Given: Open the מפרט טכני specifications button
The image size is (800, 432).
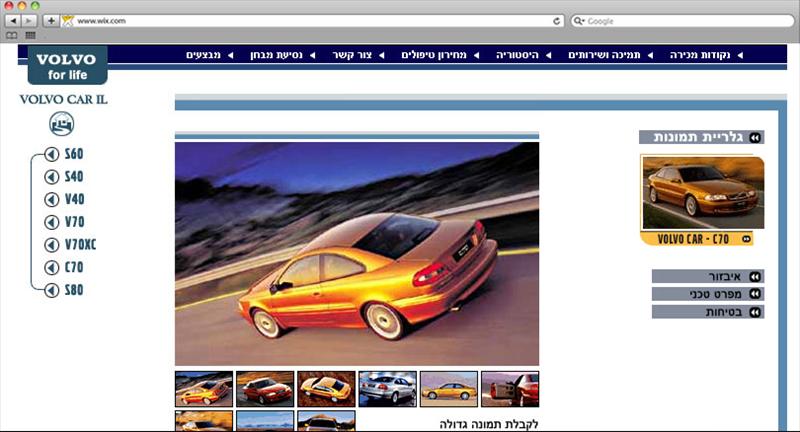Looking at the screenshot, I should 708,294.
